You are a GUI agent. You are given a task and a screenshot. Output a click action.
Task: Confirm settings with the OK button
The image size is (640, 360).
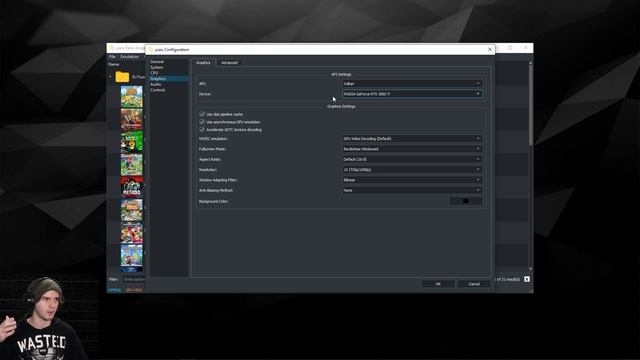[438, 284]
